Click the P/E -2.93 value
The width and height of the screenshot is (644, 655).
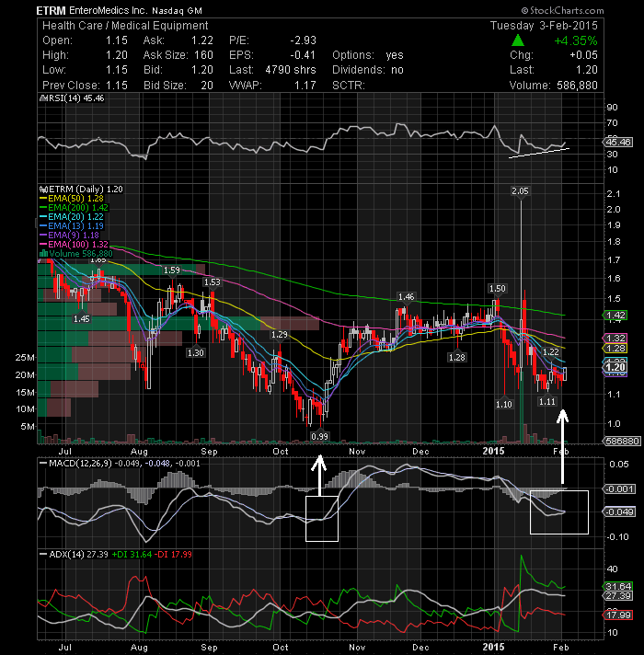(304, 40)
